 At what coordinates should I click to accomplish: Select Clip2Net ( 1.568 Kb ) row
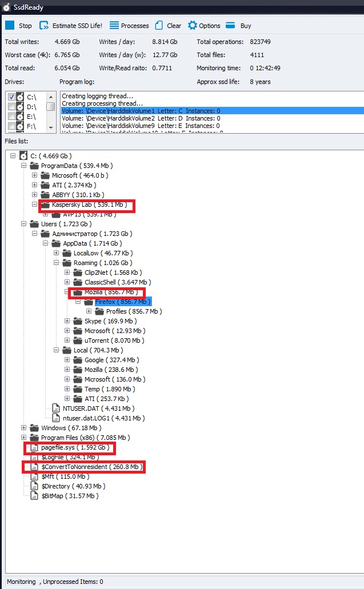pos(113,273)
